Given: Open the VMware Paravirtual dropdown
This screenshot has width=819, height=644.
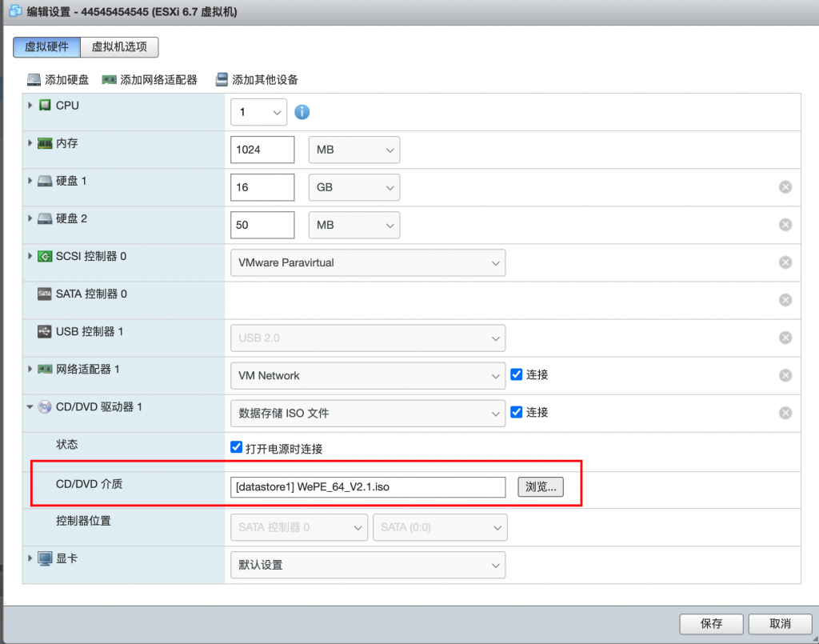Looking at the screenshot, I should tap(368, 262).
